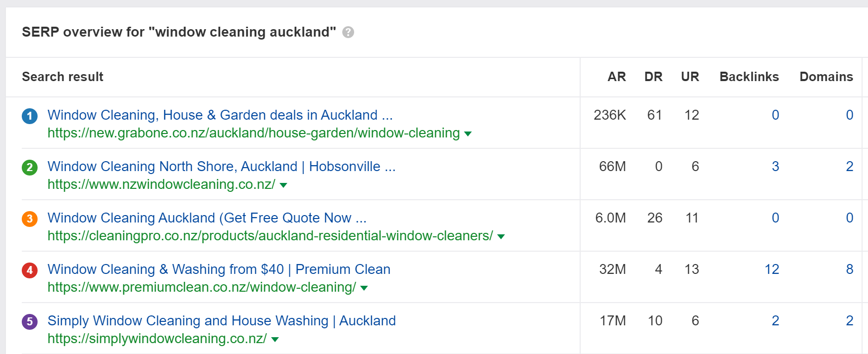Click the purple rank 5 badge
Screen dimensions: 868x354
(30, 322)
